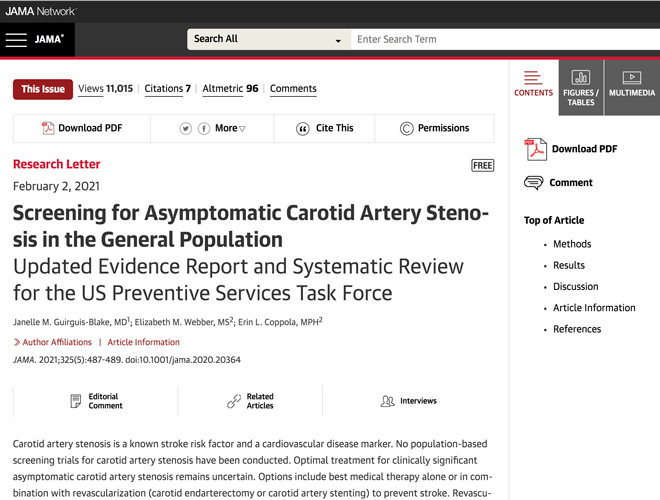Click the JAMA journal logo
The image size is (660, 500).
coord(49,39)
